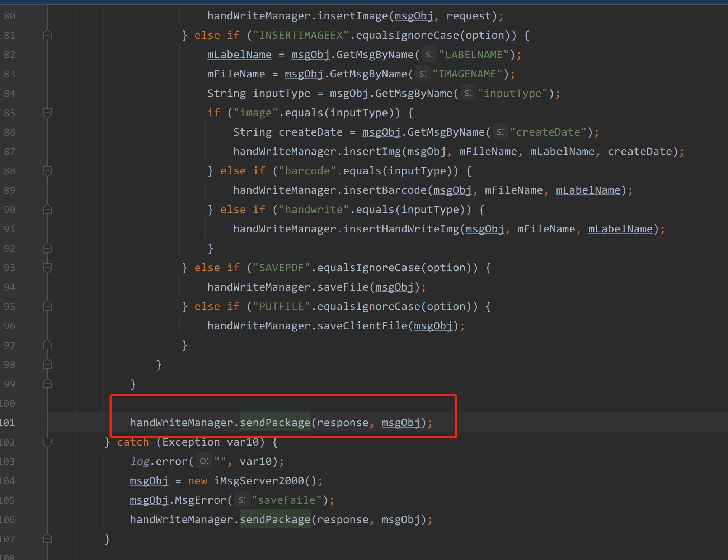Viewport: 728px width, 560px height.
Task: Collapse the catch block fold on line 102
Action: tap(47, 442)
